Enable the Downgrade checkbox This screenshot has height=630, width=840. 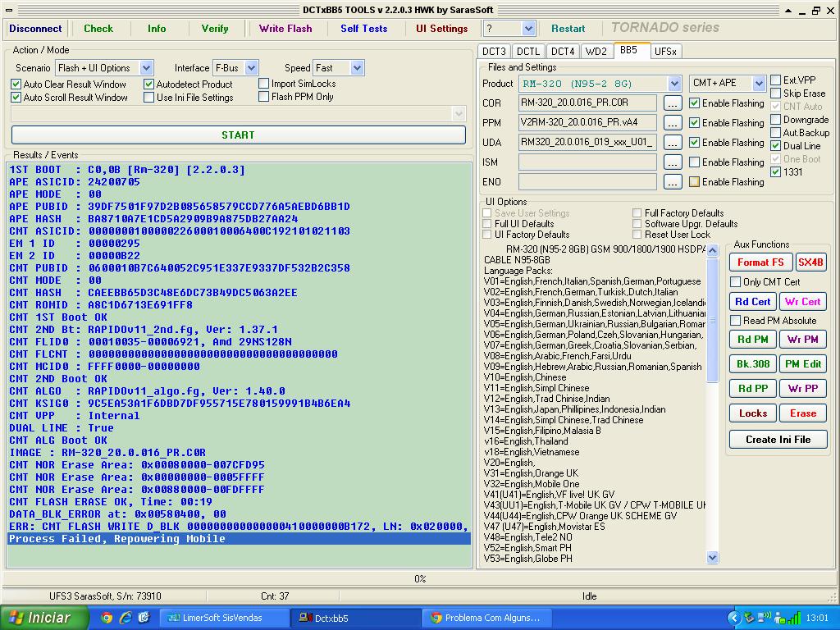[x=776, y=120]
